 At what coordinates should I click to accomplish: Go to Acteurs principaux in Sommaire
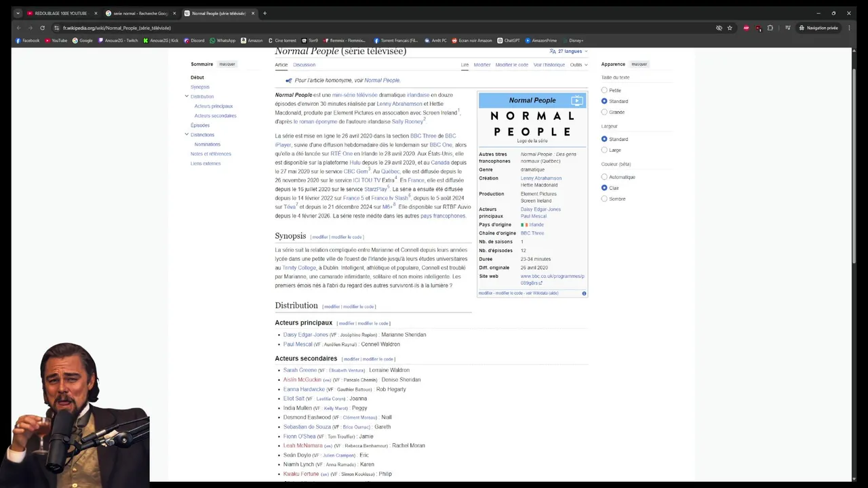click(214, 106)
